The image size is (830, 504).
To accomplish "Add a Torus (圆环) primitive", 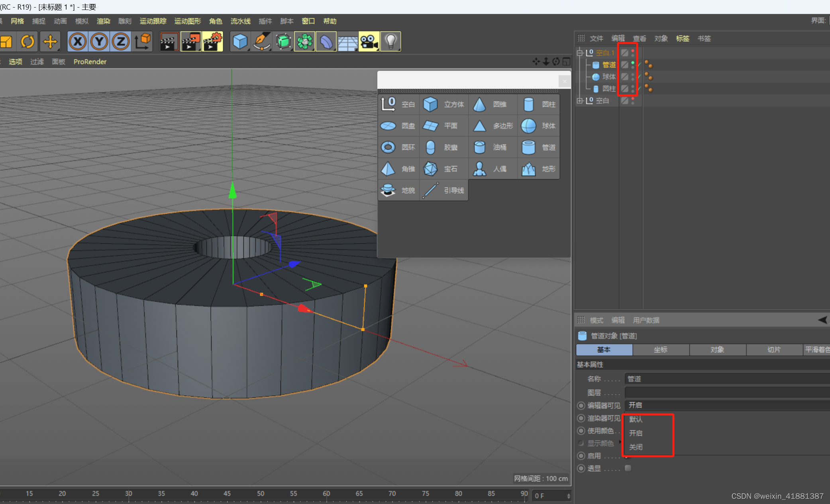I will 398,147.
